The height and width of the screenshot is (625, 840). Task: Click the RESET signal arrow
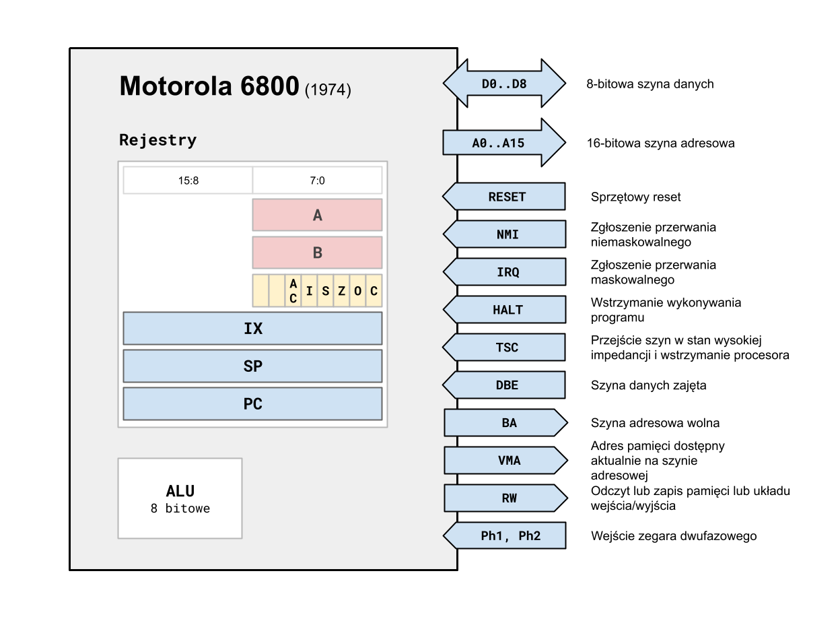coord(508,196)
